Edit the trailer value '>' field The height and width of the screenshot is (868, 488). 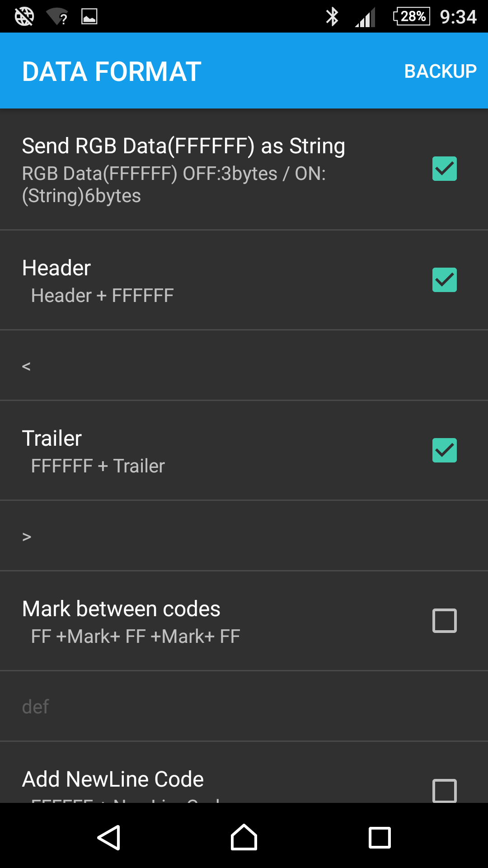[x=244, y=536]
